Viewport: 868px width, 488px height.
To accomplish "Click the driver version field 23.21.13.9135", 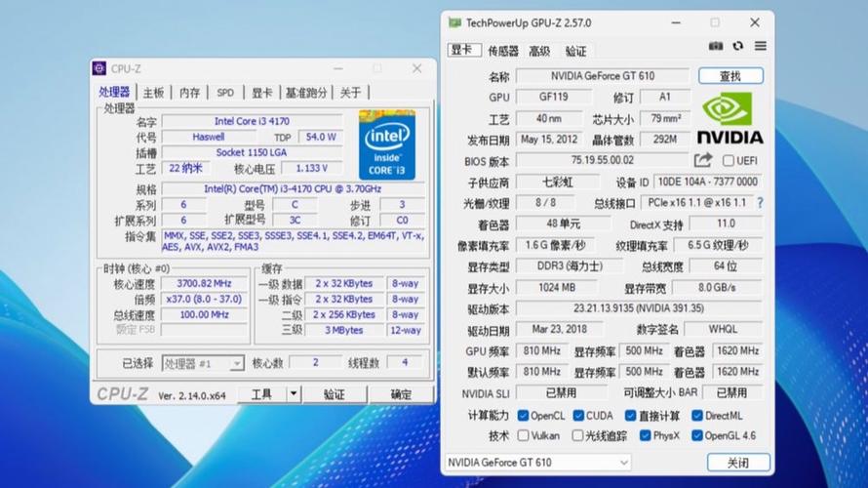I will [x=639, y=308].
